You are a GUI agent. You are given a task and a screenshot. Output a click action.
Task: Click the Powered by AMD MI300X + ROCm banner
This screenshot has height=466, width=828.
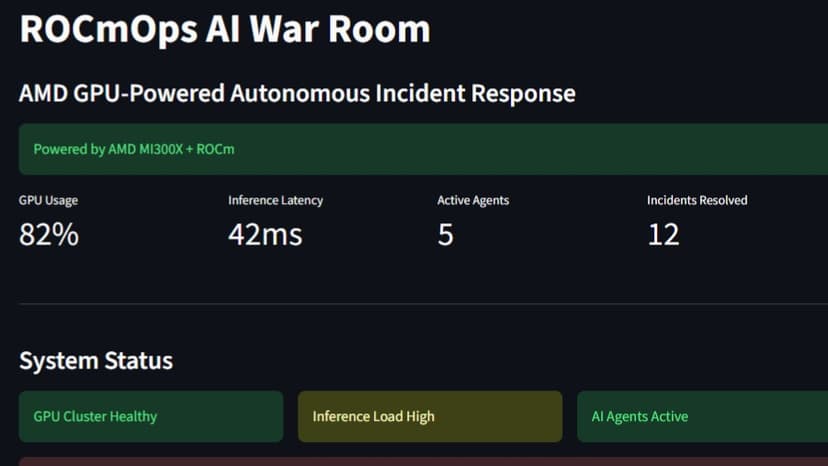[x=424, y=149]
